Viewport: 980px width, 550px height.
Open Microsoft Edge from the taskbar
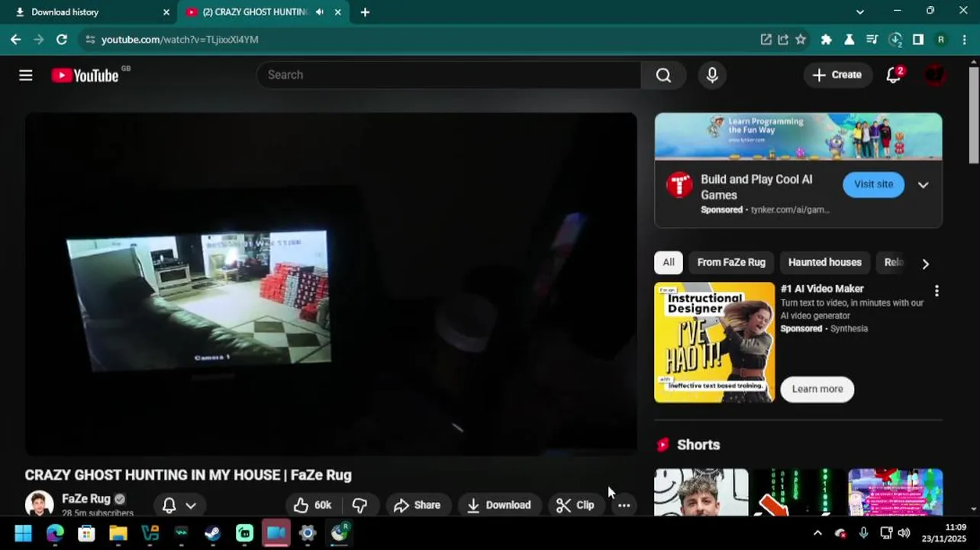point(55,533)
